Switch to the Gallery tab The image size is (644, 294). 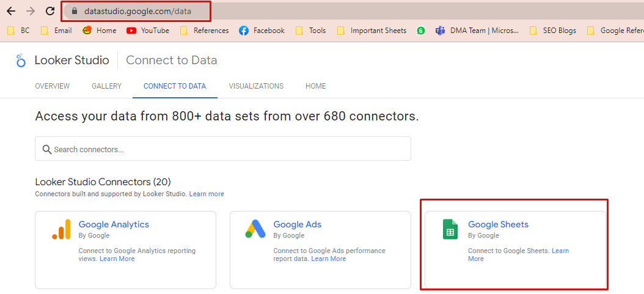coord(107,86)
